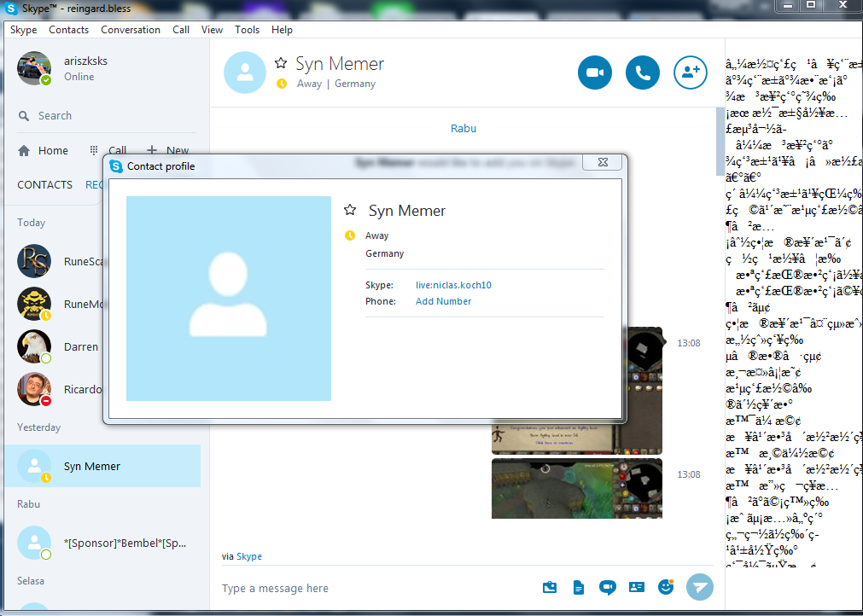Click the Search field
863x616 pixels.
pyautogui.click(x=107, y=116)
